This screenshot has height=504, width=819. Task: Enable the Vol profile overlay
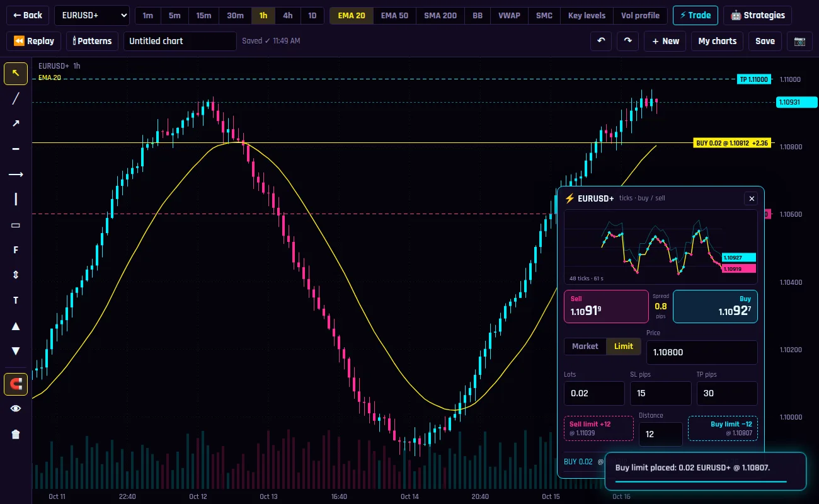[640, 15]
